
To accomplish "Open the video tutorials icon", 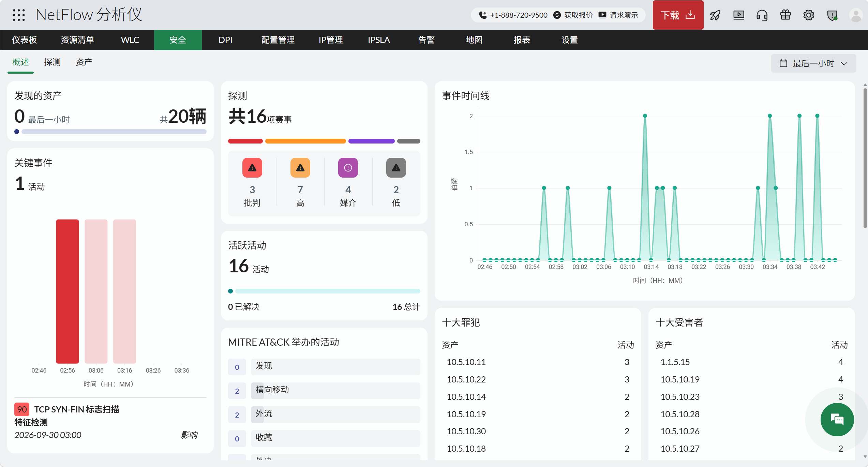I will click(x=738, y=15).
